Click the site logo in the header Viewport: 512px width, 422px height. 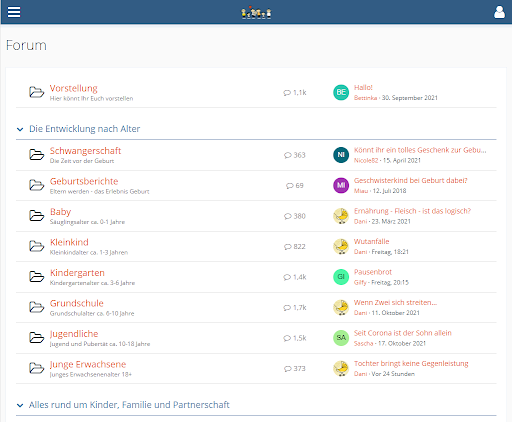pos(256,12)
